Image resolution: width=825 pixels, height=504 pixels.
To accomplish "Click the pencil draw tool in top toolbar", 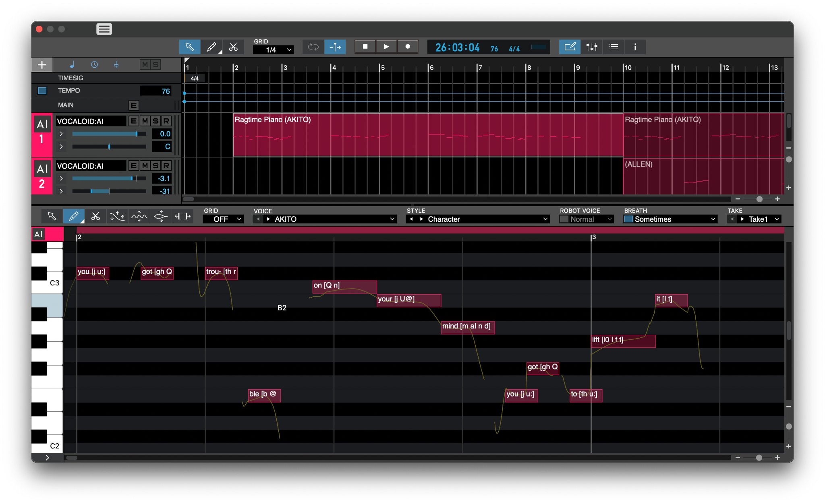I will pyautogui.click(x=211, y=47).
